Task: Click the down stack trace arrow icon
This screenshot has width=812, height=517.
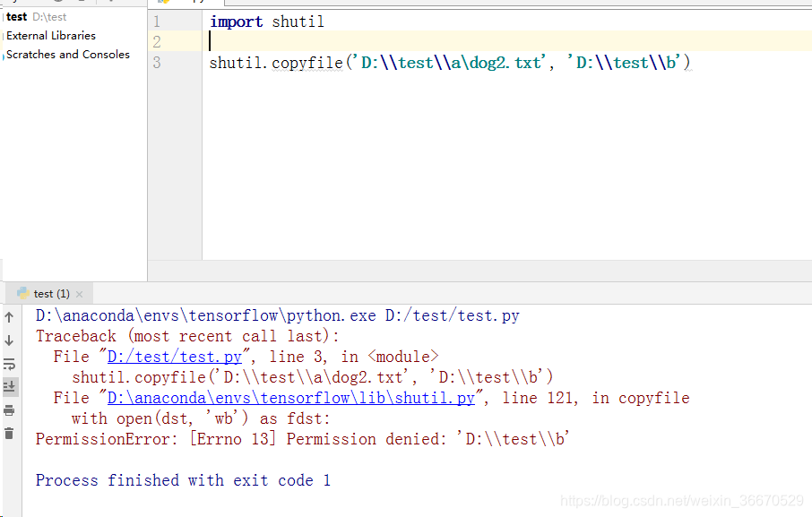Action: [x=9, y=340]
